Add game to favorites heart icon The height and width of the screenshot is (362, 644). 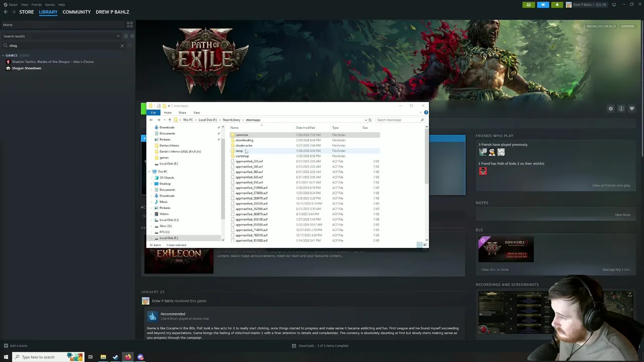[632, 109]
